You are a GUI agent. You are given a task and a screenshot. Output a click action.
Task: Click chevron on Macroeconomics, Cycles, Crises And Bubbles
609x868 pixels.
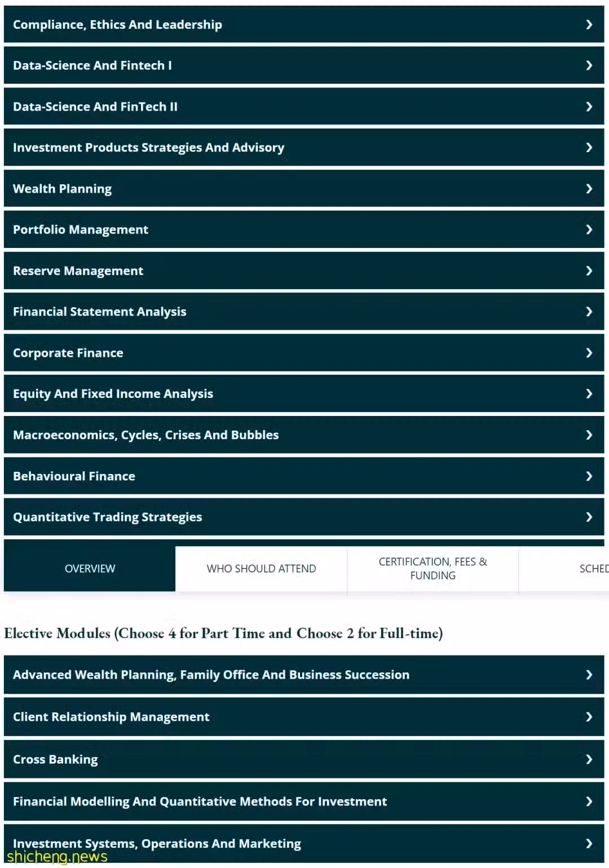click(589, 435)
